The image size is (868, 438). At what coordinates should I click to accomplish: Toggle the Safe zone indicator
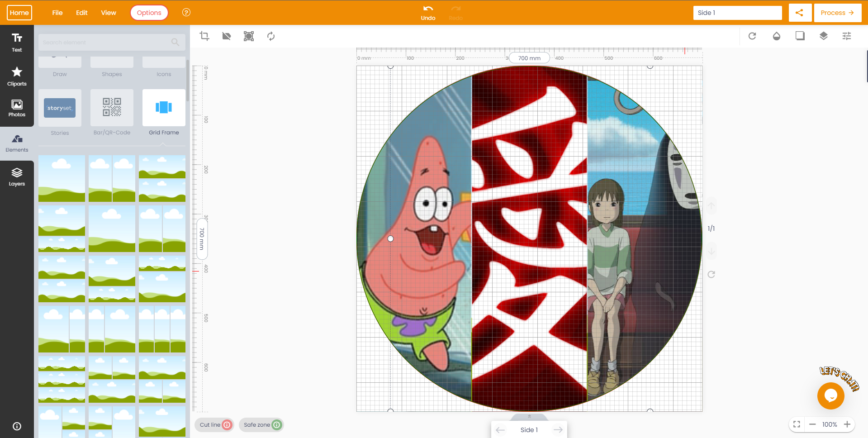(261, 425)
